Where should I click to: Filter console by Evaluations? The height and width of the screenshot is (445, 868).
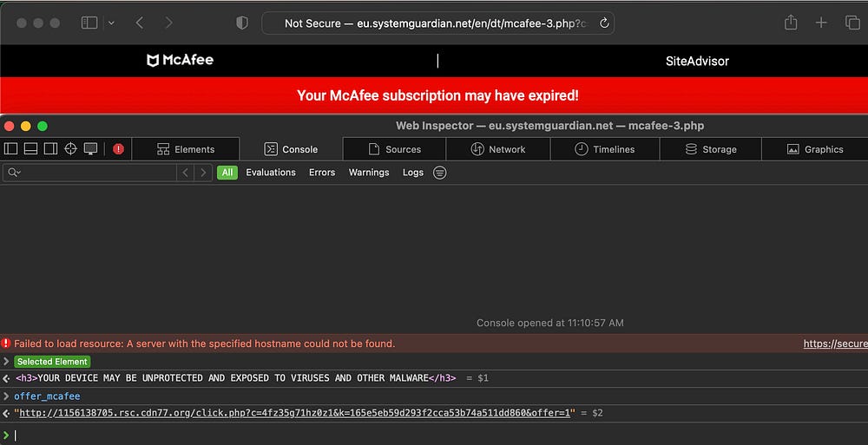point(271,173)
